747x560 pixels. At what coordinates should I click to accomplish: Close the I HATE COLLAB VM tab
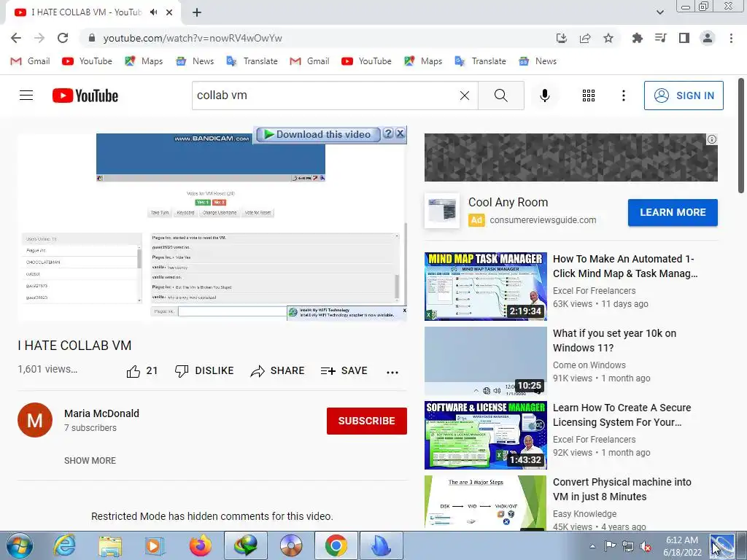click(169, 12)
